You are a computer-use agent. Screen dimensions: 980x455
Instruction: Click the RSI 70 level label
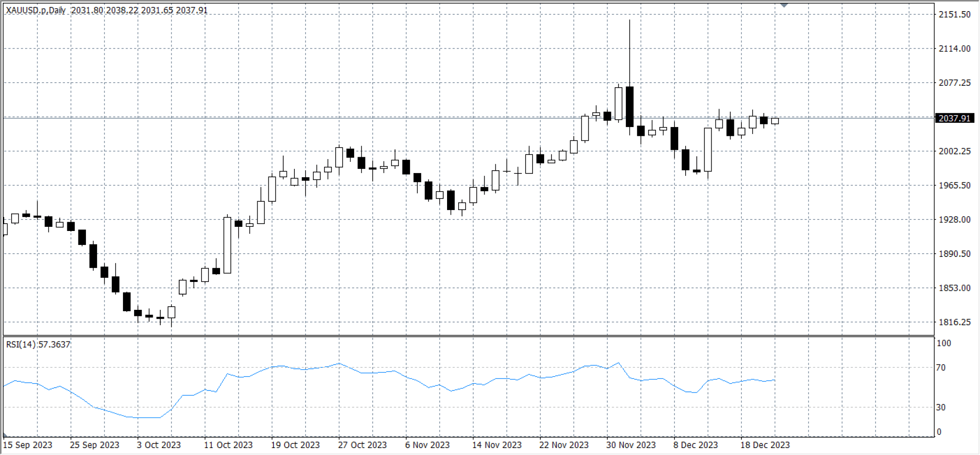tap(941, 368)
